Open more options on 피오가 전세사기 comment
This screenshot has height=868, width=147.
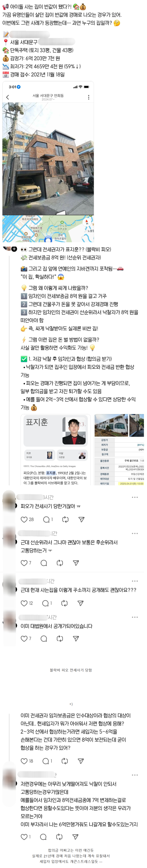(135, 497)
